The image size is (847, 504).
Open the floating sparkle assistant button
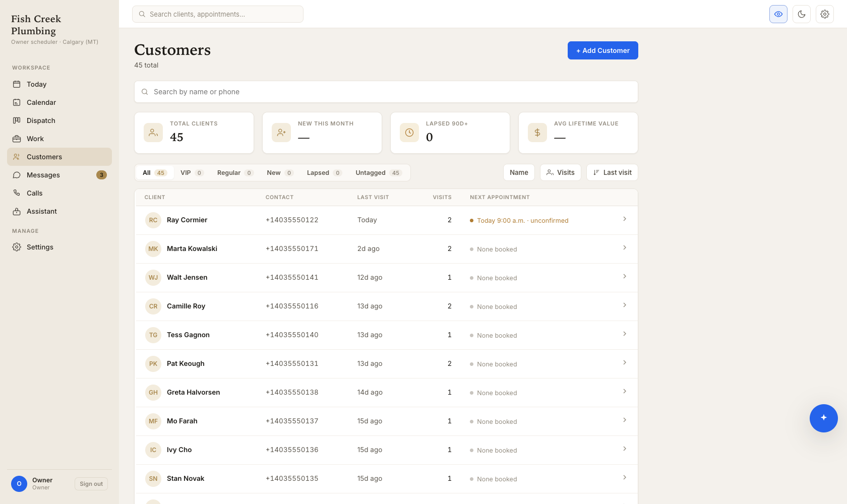(824, 418)
